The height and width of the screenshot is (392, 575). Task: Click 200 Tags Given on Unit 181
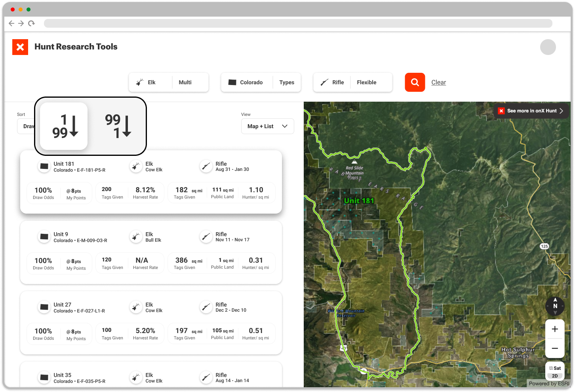(x=112, y=193)
